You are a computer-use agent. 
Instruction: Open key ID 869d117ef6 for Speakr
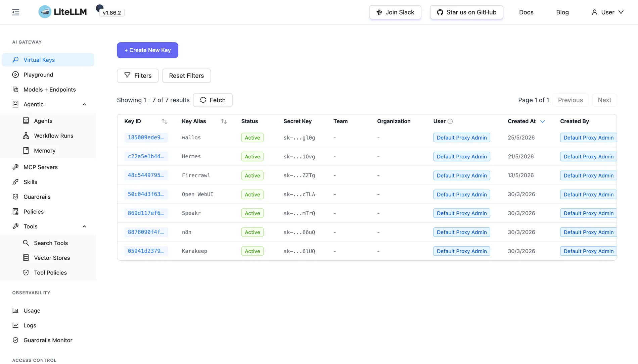coord(146,213)
